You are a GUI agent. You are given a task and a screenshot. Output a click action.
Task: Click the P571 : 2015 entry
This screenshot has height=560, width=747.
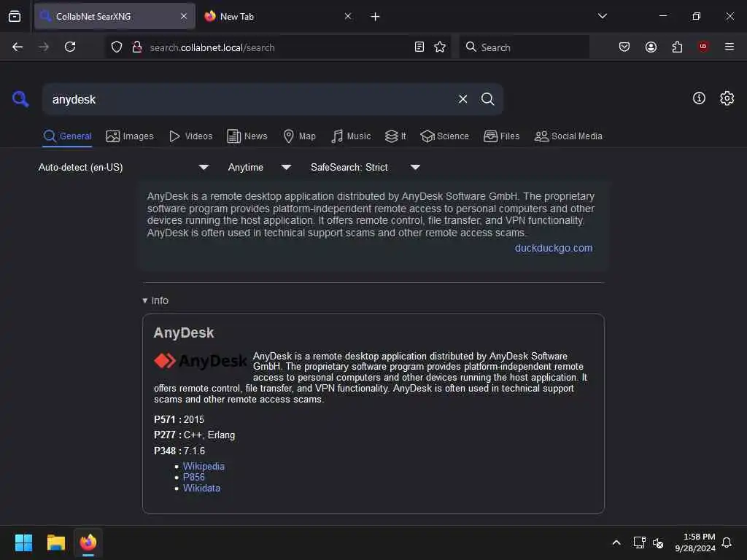pos(179,419)
